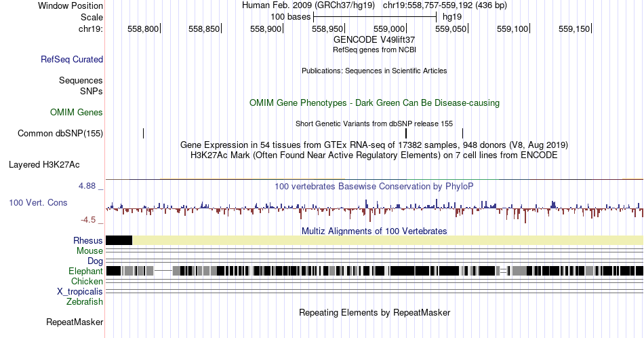Image resolution: width=644 pixels, height=338 pixels.
Task: Select the Common dbSNP(155) track label
Action: point(60,133)
